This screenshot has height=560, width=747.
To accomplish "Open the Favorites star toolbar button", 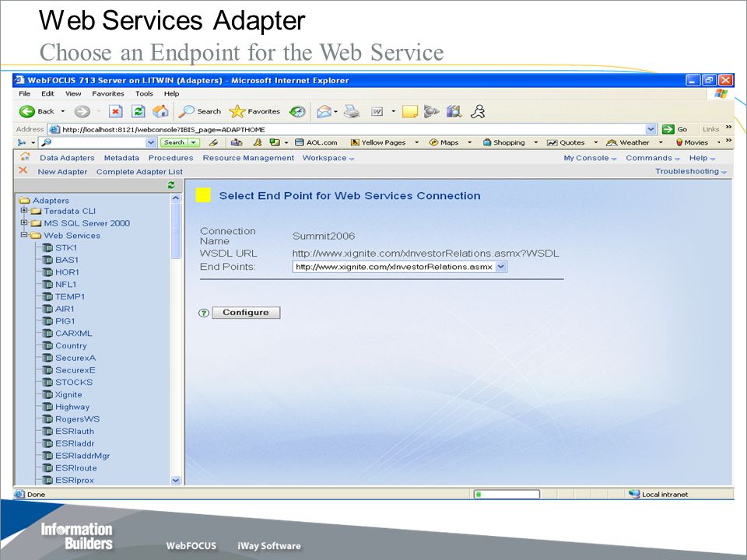I will [x=254, y=111].
